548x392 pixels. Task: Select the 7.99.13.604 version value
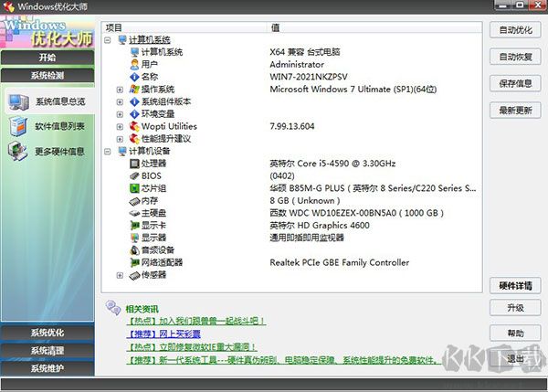(x=292, y=126)
